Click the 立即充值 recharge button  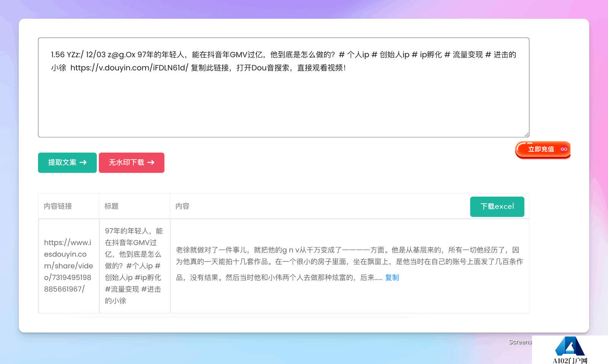[x=543, y=150]
